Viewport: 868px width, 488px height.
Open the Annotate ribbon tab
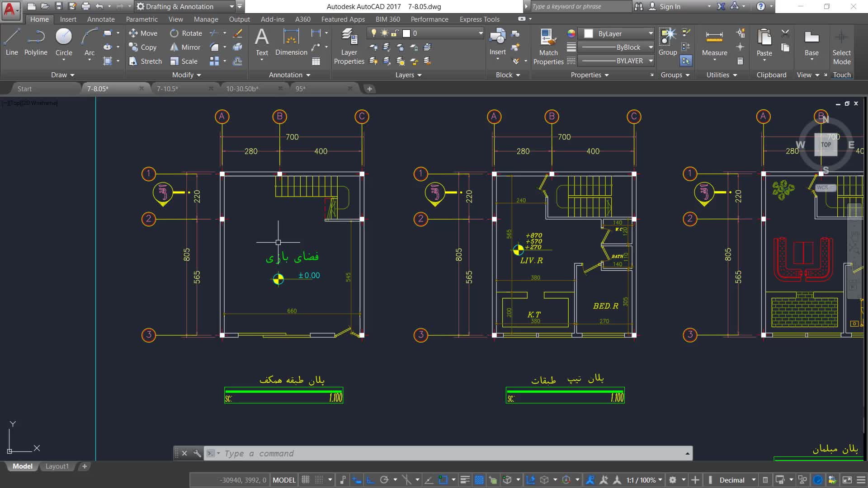pos(101,19)
